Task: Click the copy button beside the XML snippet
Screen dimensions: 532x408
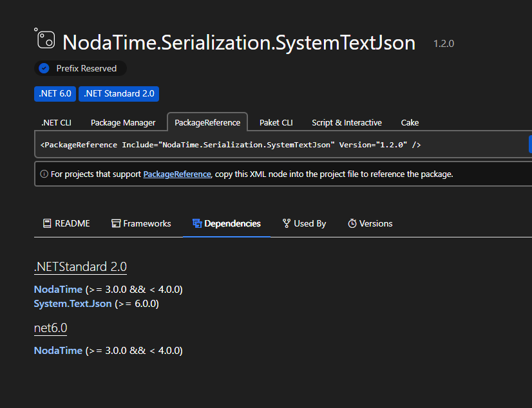Action: 529,145
